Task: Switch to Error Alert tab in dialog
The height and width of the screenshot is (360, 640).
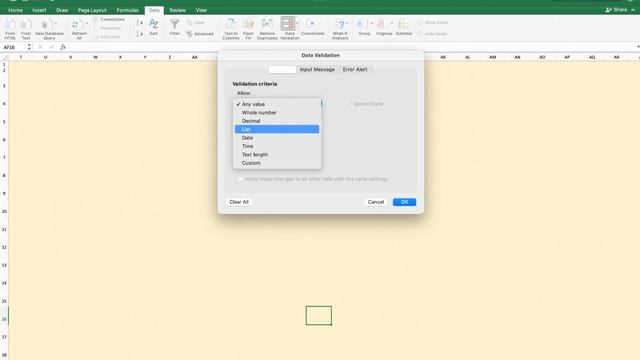Action: pyautogui.click(x=355, y=69)
